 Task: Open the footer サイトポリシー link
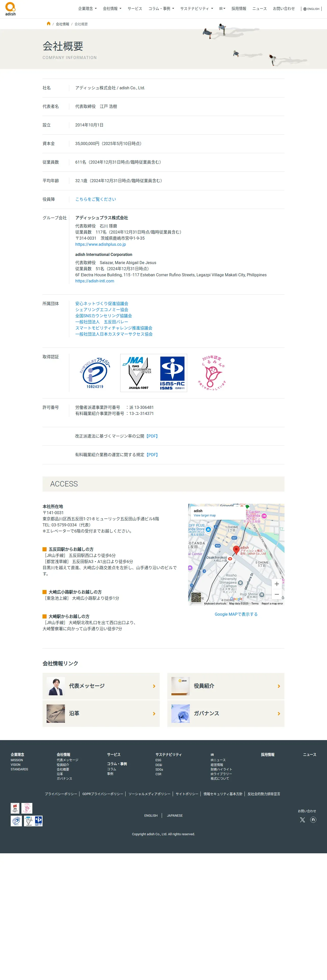(187, 794)
